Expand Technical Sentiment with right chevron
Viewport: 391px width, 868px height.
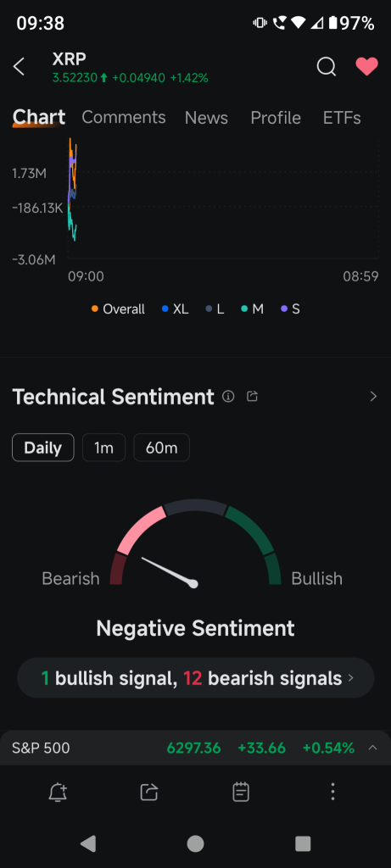(x=373, y=397)
